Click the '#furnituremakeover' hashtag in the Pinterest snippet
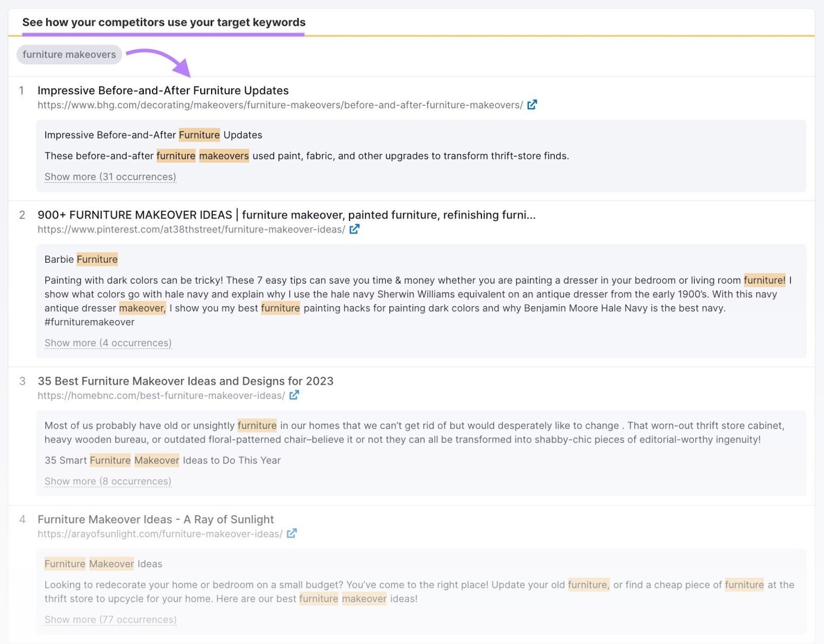The image size is (824, 644). (89, 322)
